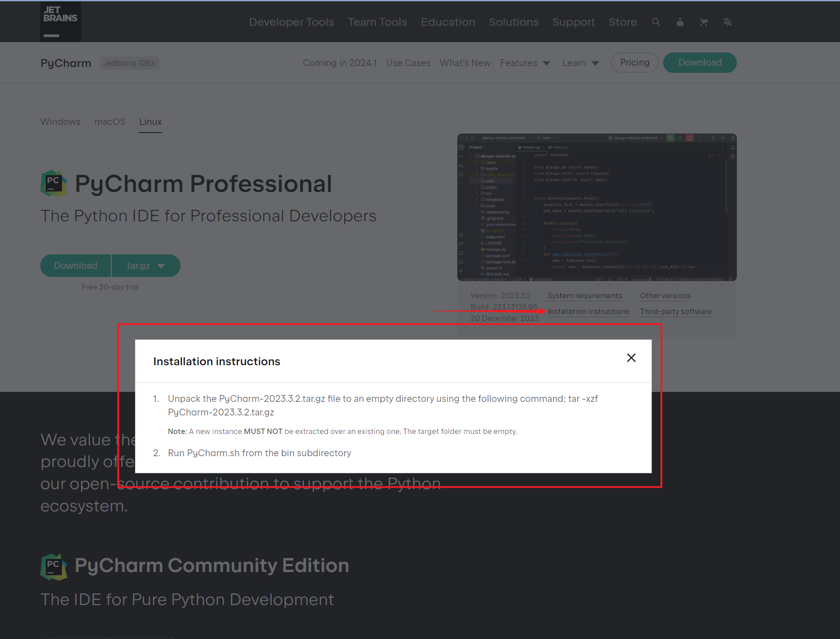Open the System requirements link
This screenshot has width=840, height=639.
click(x=584, y=296)
